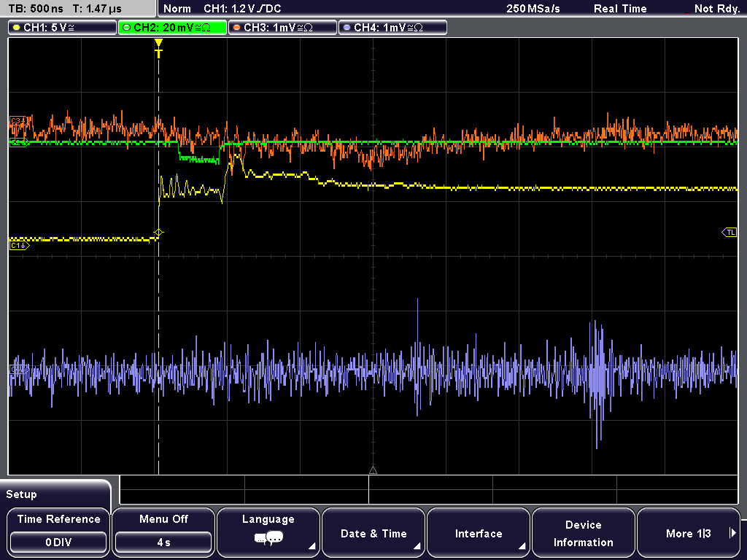
Task: Select the CH3: 1 mV channel label
Action: point(282,28)
